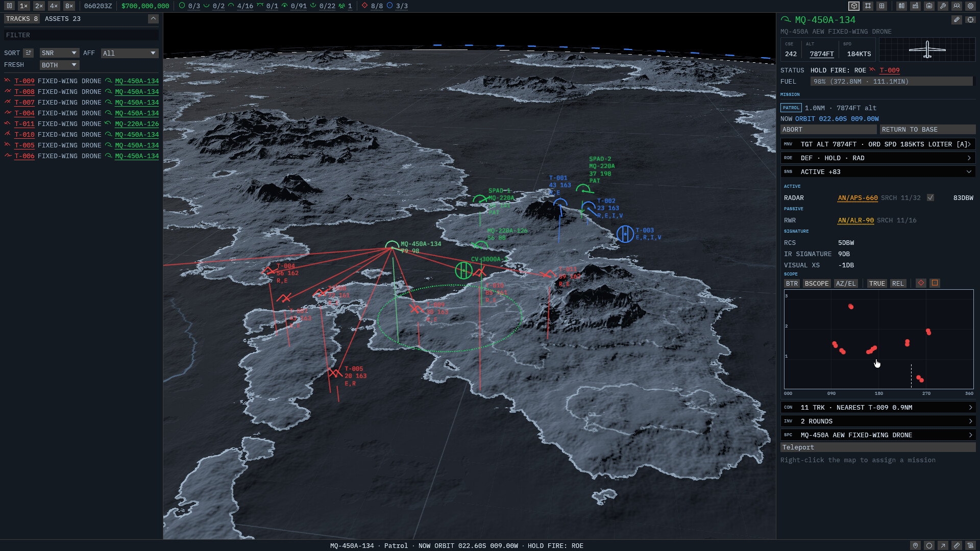The image size is (980, 551).
Task: Click the blue circle count 3/3 indicator
Action: [397, 6]
